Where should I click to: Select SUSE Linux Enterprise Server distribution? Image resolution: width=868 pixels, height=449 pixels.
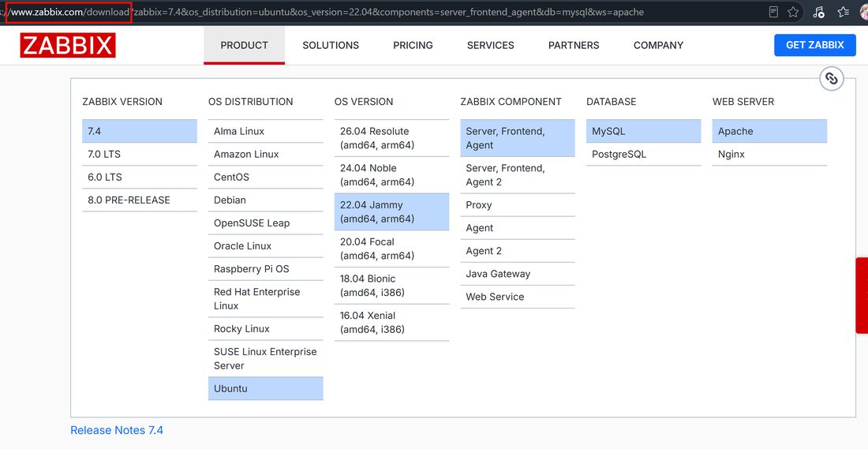[266, 359]
